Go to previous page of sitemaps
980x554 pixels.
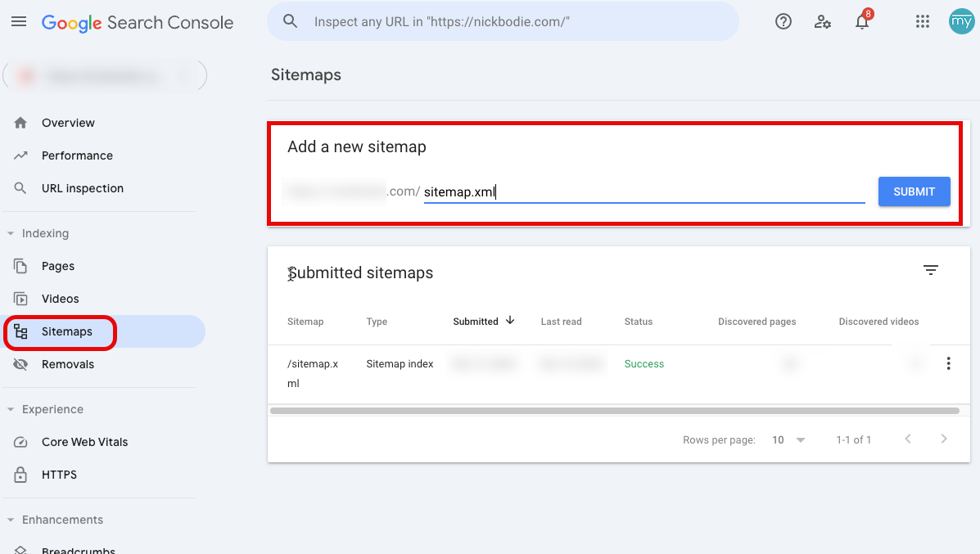click(x=907, y=439)
